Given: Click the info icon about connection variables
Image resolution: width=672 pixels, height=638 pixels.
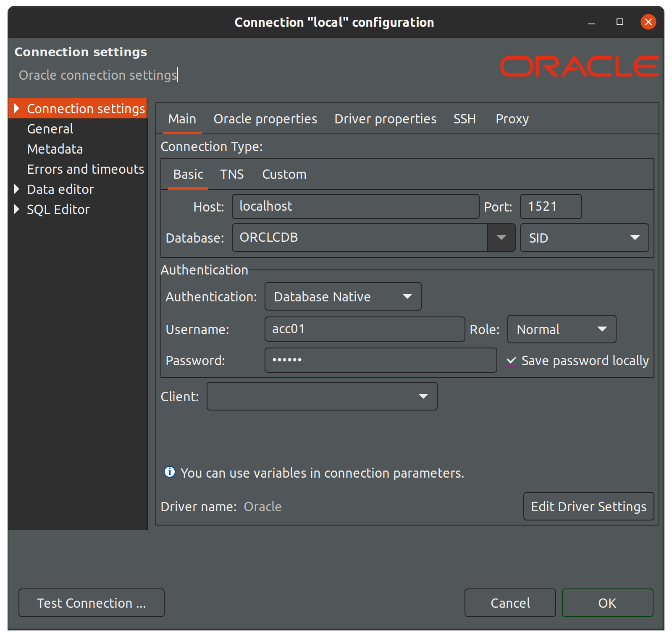Looking at the screenshot, I should (x=169, y=472).
